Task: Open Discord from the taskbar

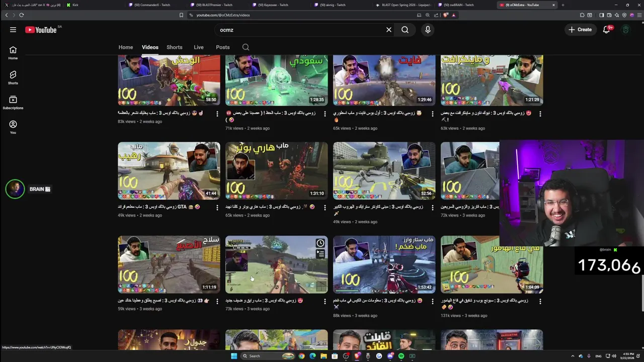Action: coord(390,356)
